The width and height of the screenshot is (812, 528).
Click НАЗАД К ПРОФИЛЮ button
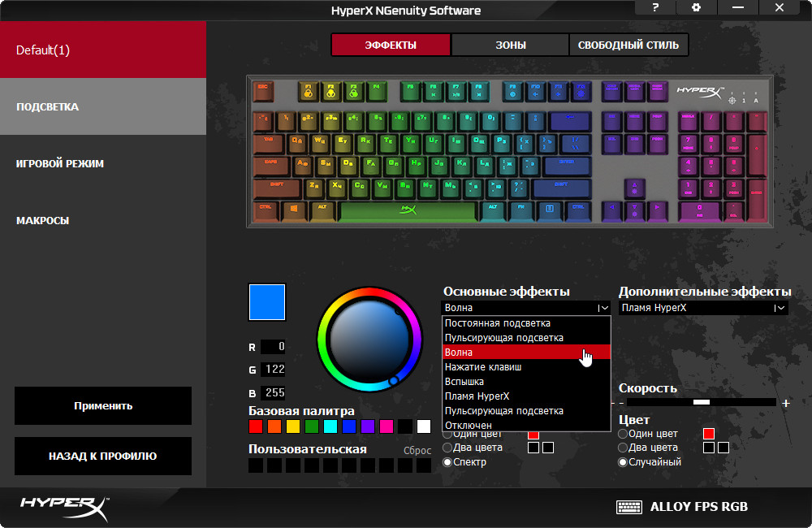pyautogui.click(x=103, y=456)
